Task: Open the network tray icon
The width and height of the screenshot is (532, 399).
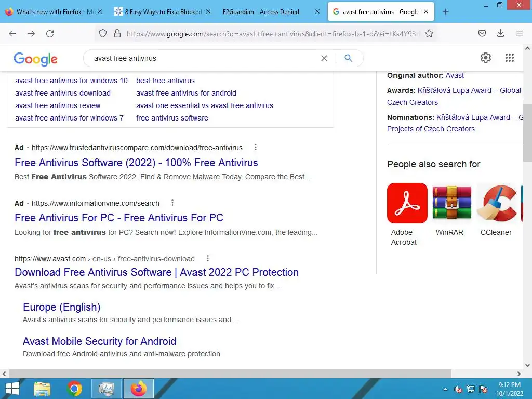Action: tap(471, 389)
